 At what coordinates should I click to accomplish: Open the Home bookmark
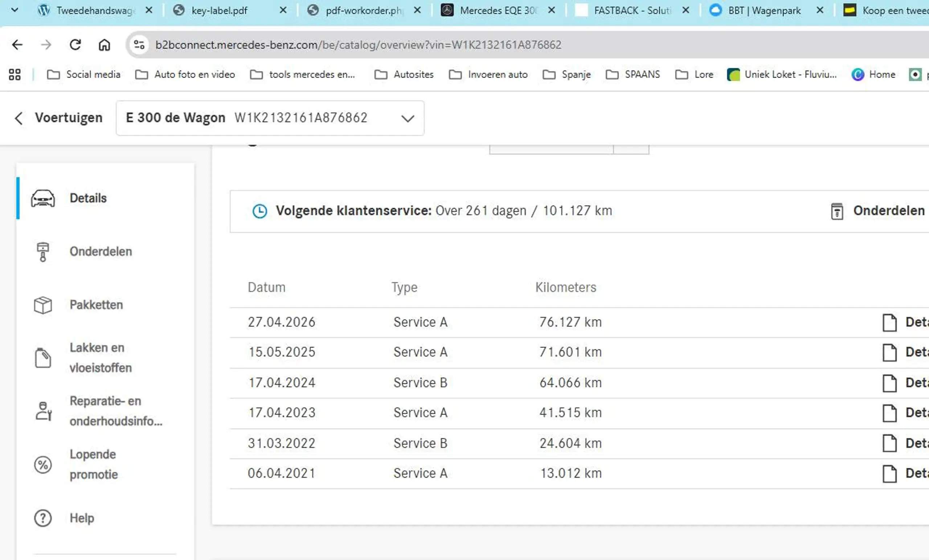[873, 75]
